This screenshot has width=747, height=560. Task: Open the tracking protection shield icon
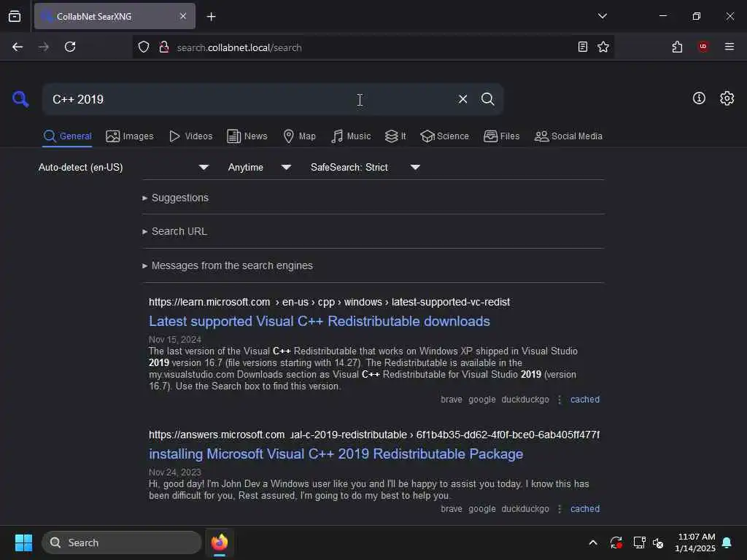(x=144, y=47)
